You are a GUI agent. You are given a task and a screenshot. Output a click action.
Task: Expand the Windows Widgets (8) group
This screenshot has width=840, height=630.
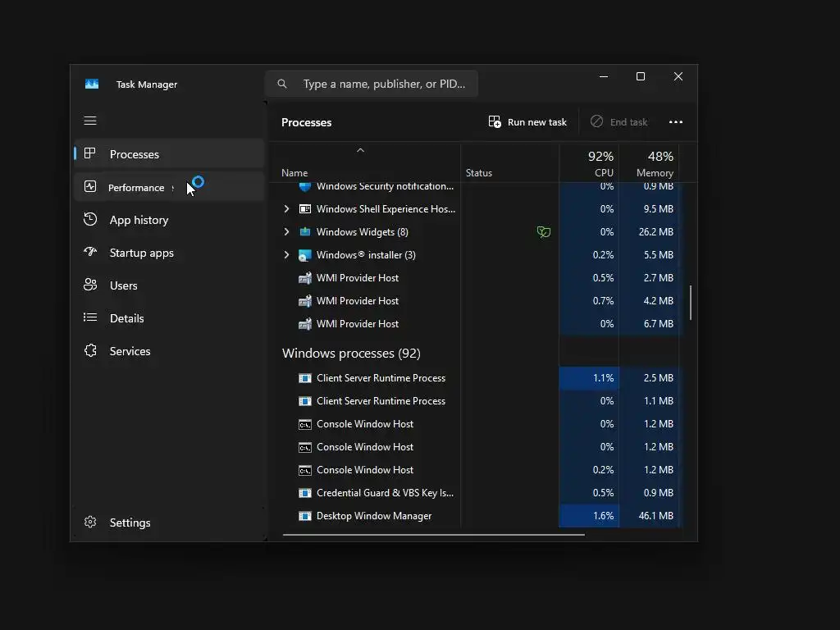286,232
